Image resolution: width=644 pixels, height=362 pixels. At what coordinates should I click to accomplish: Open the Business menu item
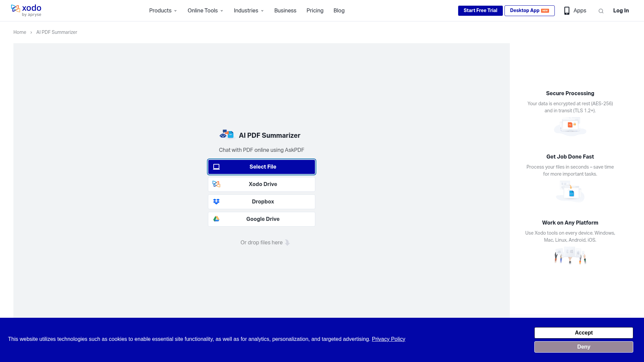285,11
